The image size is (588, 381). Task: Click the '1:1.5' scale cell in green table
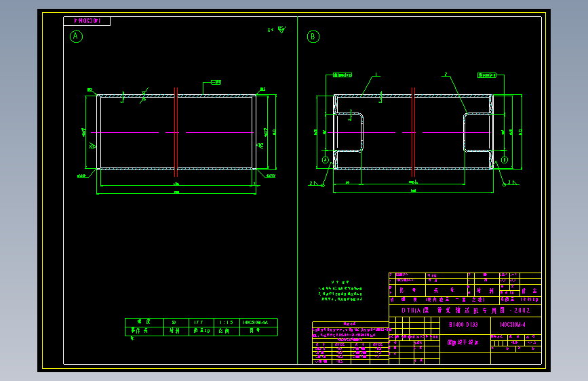coord(226,323)
